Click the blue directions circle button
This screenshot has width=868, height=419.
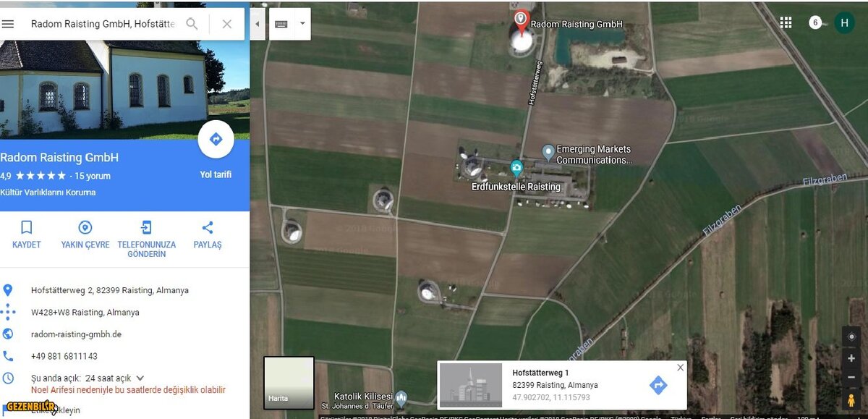point(216,139)
